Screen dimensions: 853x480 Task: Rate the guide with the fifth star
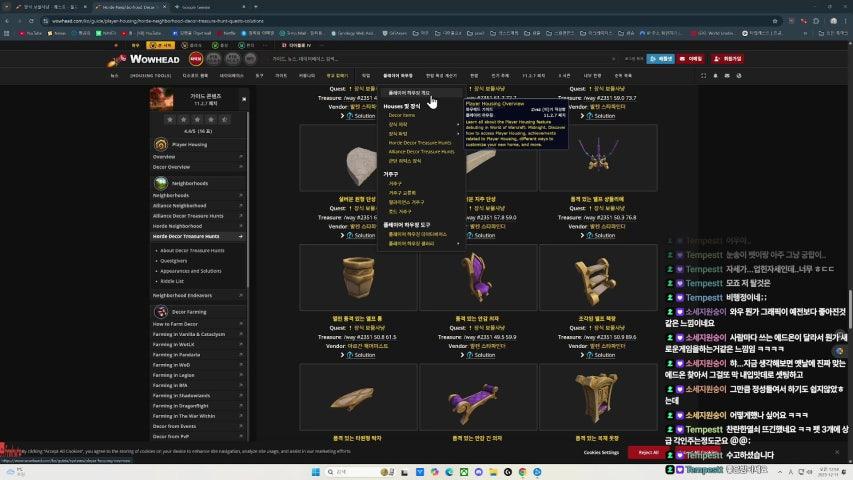coord(225,120)
